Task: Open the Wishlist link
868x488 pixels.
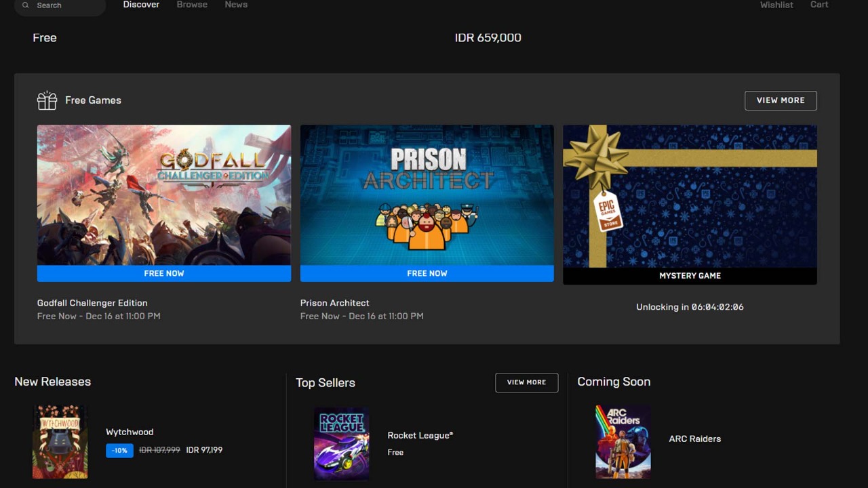Action: pos(776,5)
